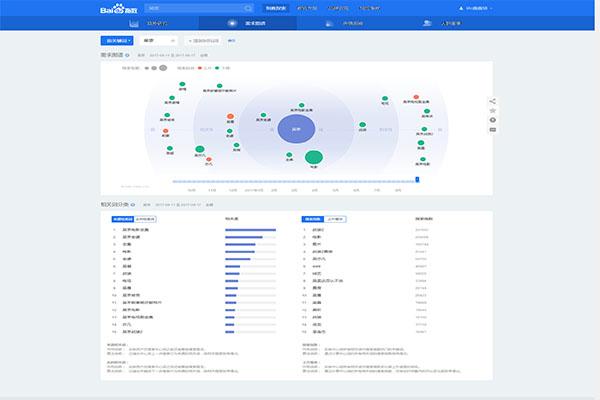Viewport: 600px width, 400px height.
Task: Expand the keyword dropdown next to the blue button
Action: click(159, 41)
